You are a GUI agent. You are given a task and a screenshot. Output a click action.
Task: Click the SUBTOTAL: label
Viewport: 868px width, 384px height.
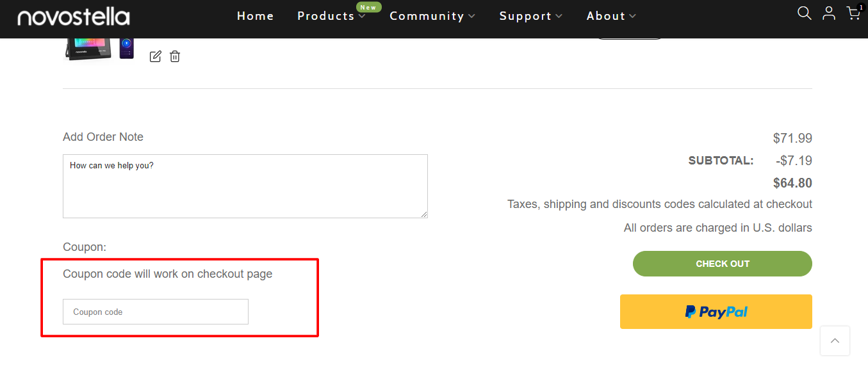721,161
